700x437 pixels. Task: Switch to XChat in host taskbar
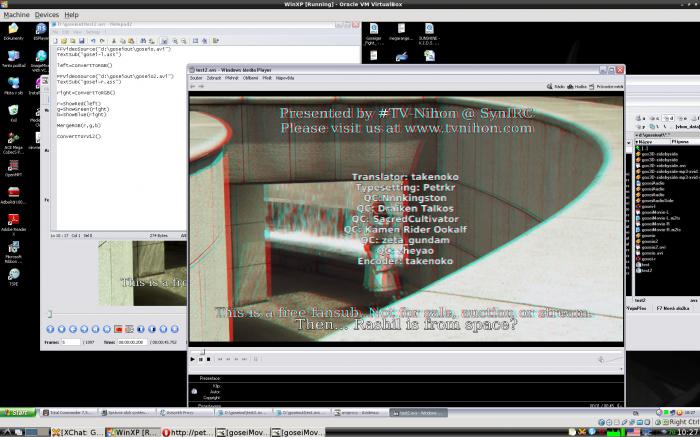(78, 433)
